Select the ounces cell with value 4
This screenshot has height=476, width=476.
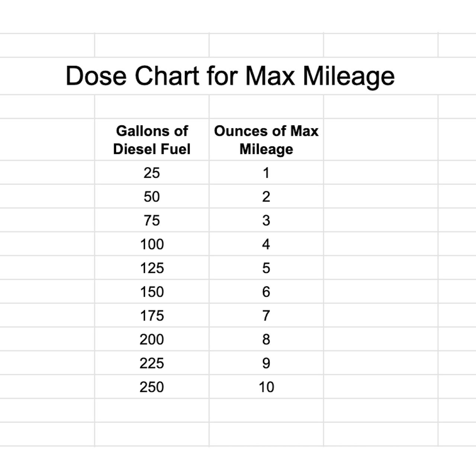point(266,244)
